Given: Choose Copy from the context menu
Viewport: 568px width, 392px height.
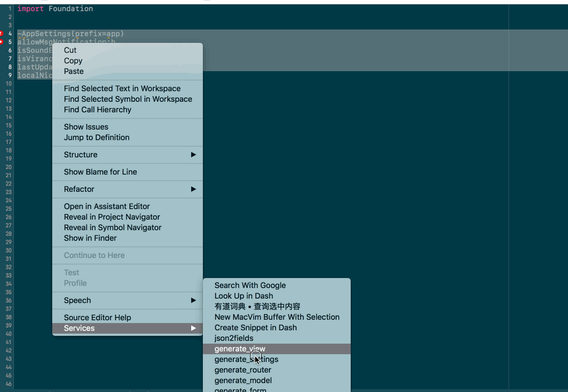Looking at the screenshot, I should pos(127,61).
